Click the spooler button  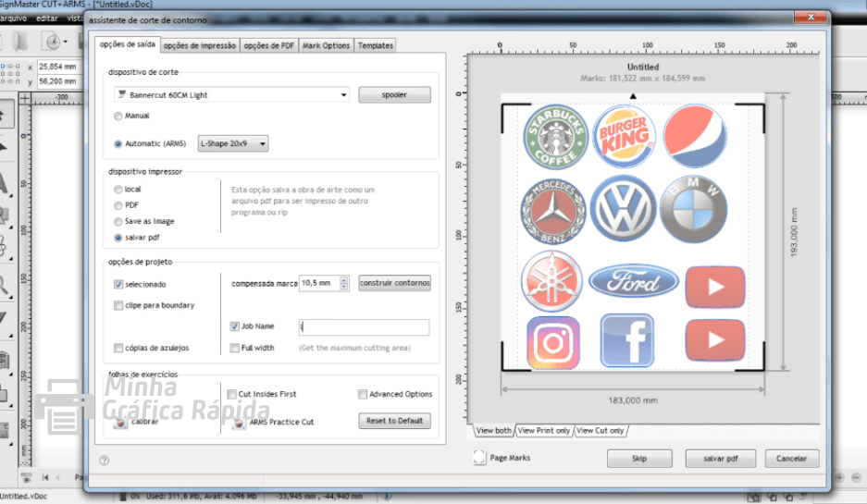coord(394,95)
